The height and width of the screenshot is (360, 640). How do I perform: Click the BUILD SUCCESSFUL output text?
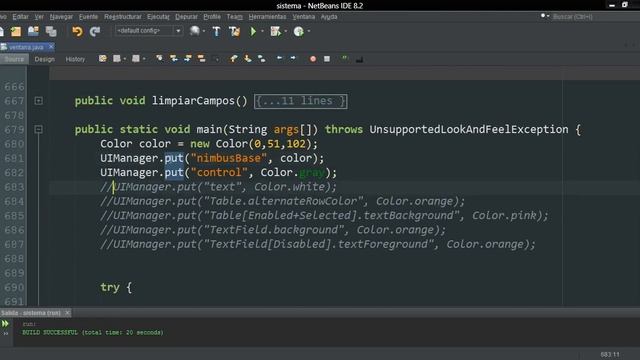point(93,333)
